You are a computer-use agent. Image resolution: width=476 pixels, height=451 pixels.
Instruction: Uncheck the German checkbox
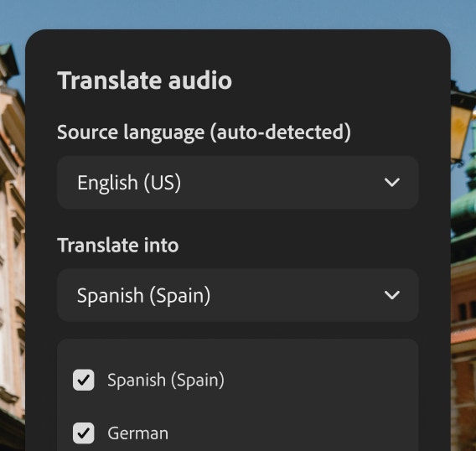pos(84,433)
